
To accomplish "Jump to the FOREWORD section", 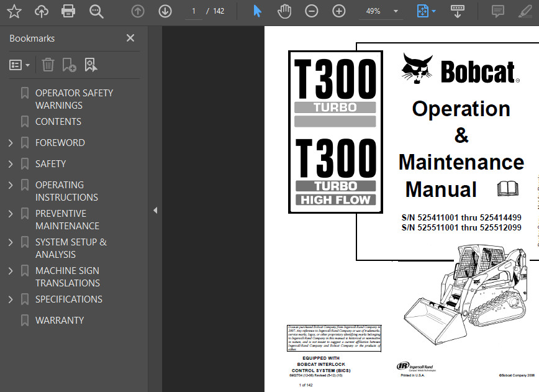I will [60, 143].
